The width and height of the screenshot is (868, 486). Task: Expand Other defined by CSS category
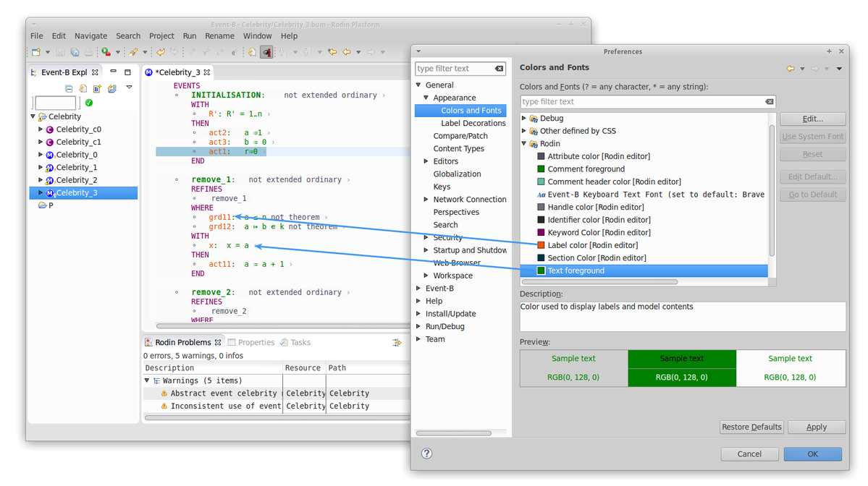click(523, 131)
